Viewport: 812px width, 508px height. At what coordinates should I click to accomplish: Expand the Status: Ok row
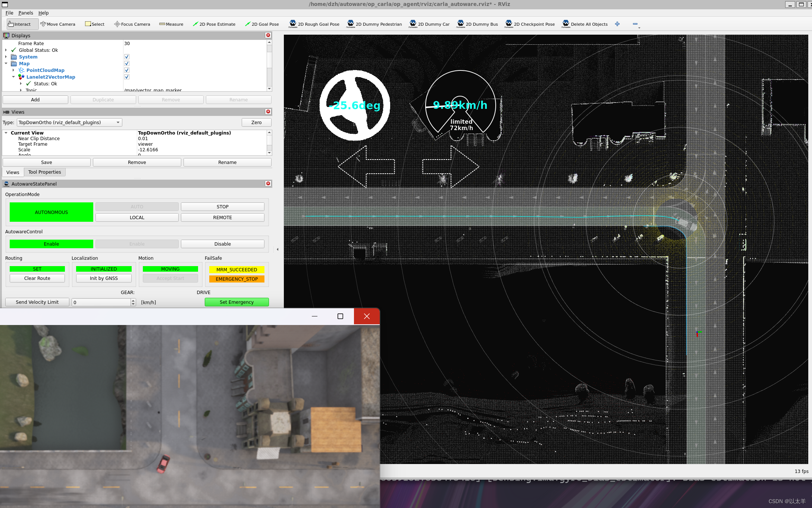coord(21,83)
